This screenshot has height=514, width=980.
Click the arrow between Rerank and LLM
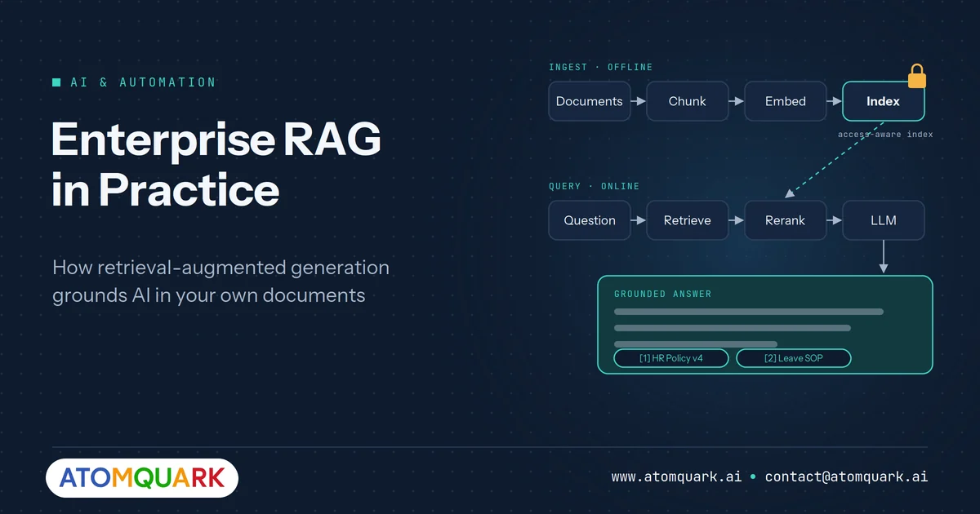[835, 220]
